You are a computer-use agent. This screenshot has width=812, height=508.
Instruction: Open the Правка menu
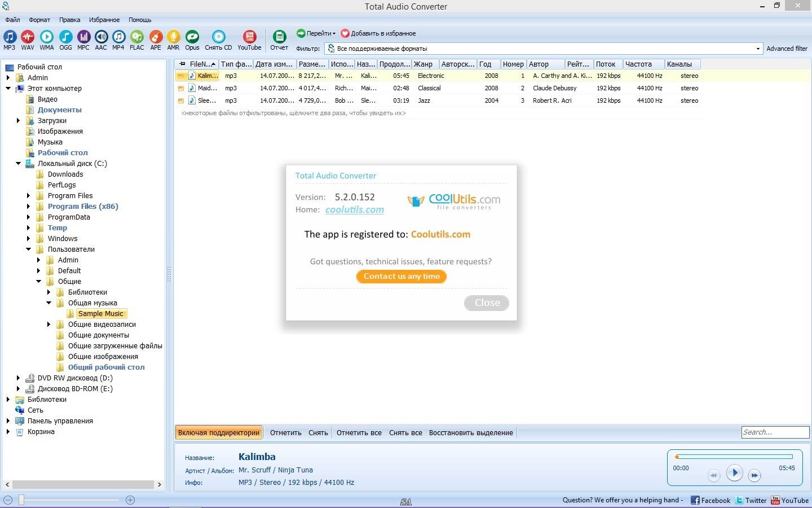click(69, 20)
